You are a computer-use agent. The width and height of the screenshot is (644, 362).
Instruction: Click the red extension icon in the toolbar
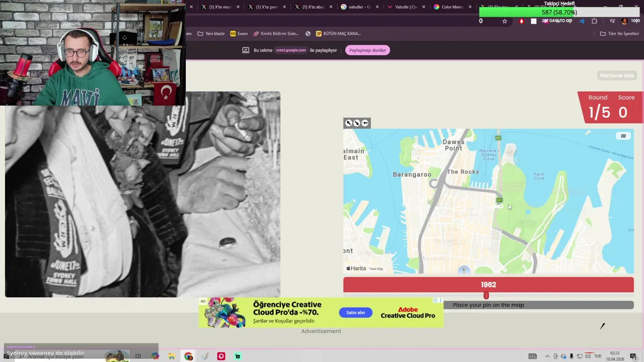coord(522,21)
